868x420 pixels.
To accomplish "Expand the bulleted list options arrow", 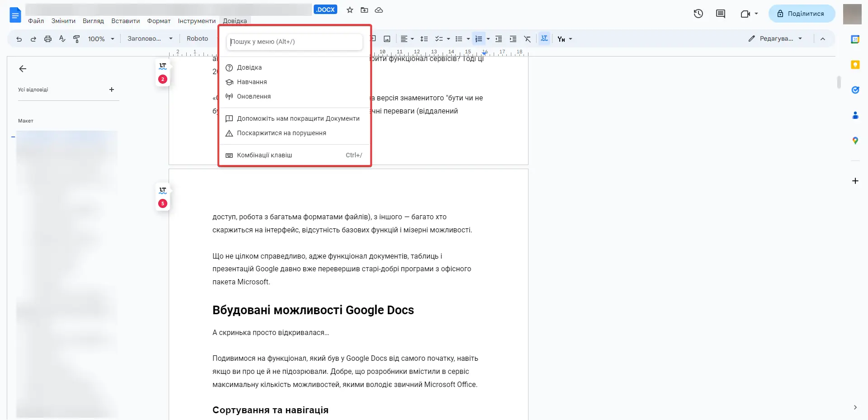I will pos(468,39).
